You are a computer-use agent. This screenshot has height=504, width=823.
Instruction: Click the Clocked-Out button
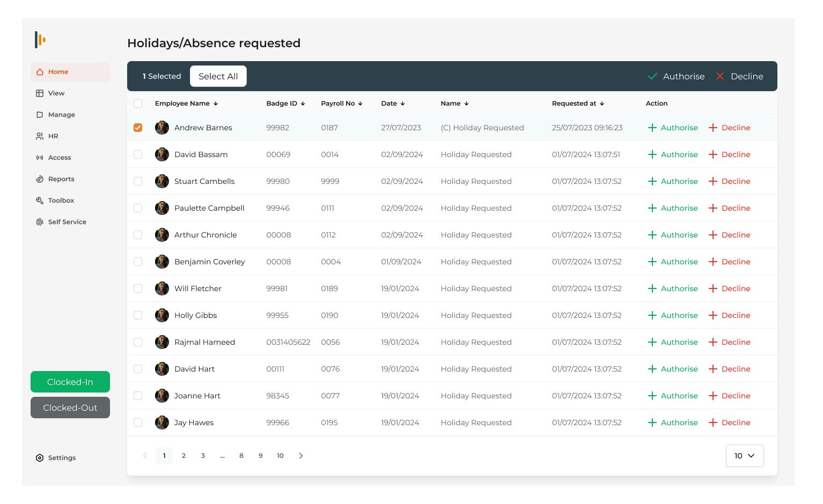(70, 407)
